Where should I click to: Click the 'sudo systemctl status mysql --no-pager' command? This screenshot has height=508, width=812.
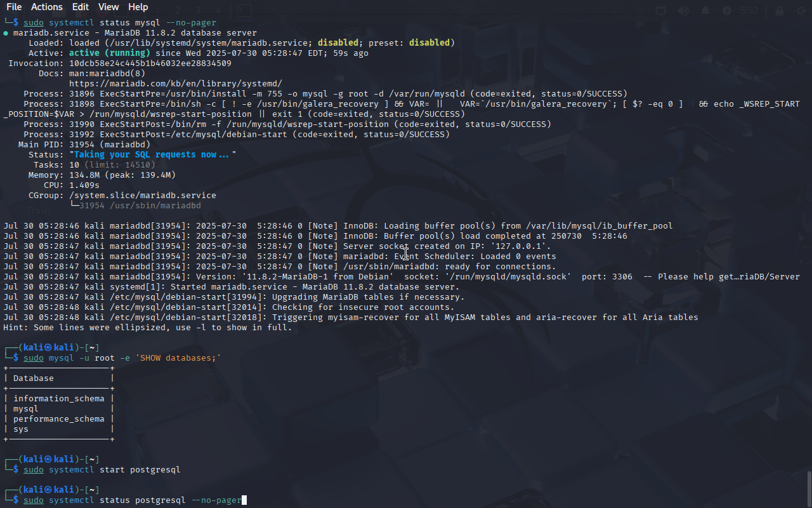[x=120, y=23]
